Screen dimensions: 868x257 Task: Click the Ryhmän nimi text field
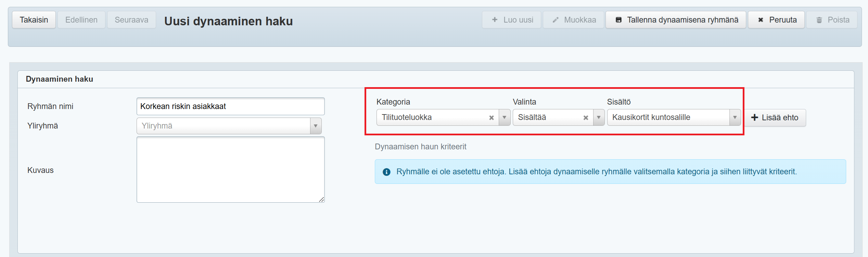pyautogui.click(x=230, y=106)
